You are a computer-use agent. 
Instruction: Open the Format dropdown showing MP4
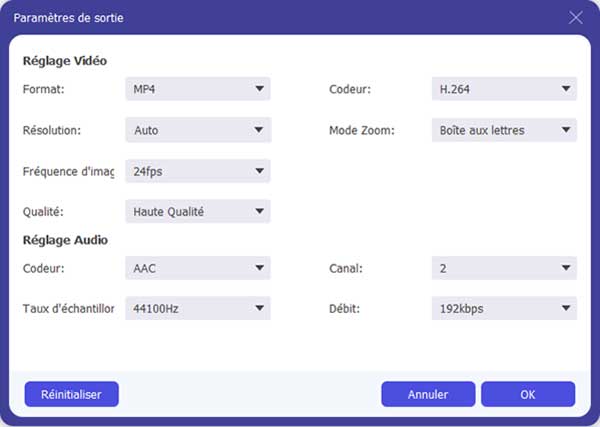pyautogui.click(x=198, y=89)
